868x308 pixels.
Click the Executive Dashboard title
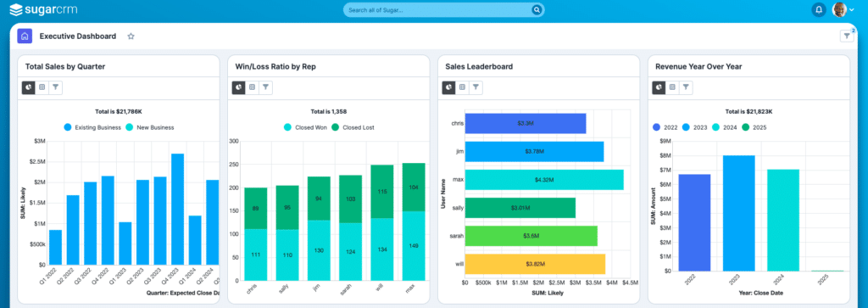pyautogui.click(x=77, y=36)
